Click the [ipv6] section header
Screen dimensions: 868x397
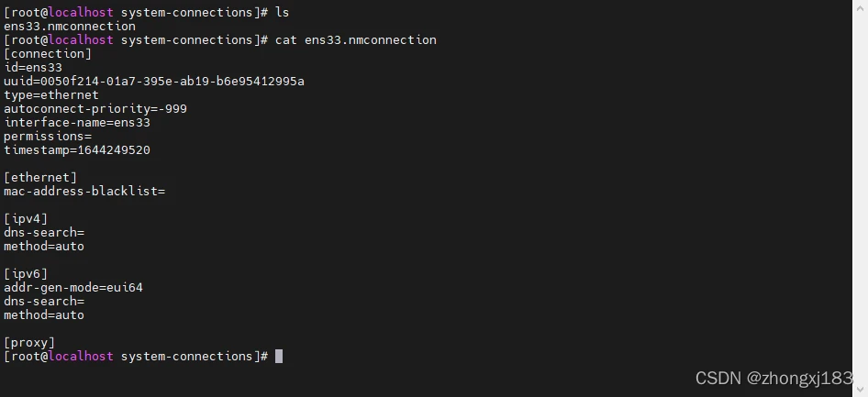(x=26, y=273)
